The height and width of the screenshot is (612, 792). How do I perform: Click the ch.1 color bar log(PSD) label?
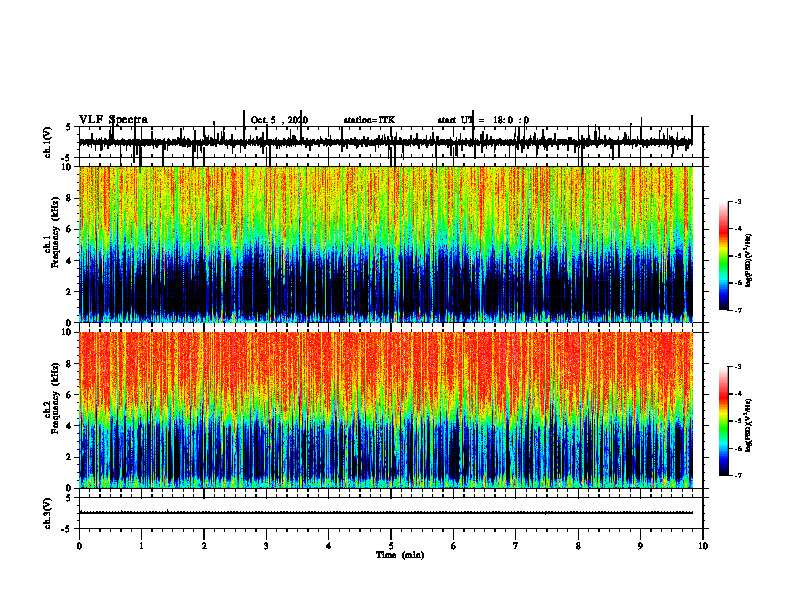(x=748, y=261)
